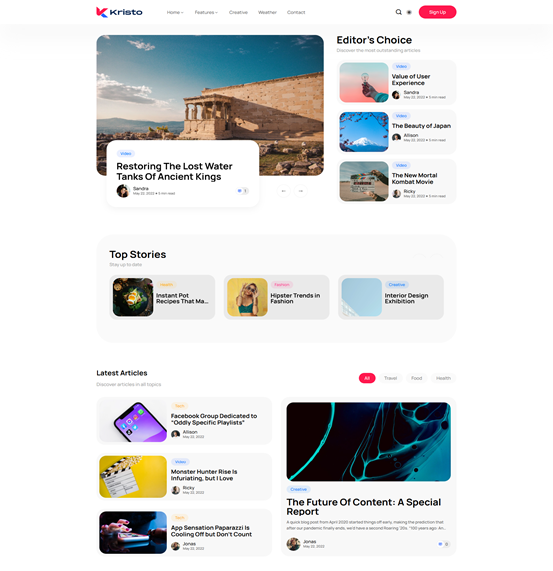This screenshot has width=553, height=571.
Task: Select the Travel filter tab
Action: 390,378
